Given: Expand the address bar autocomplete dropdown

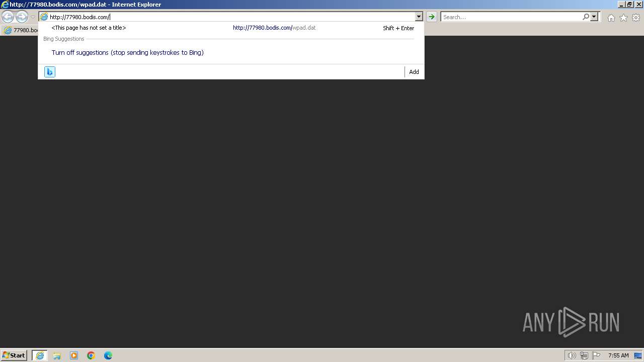Looking at the screenshot, I should click(x=419, y=17).
